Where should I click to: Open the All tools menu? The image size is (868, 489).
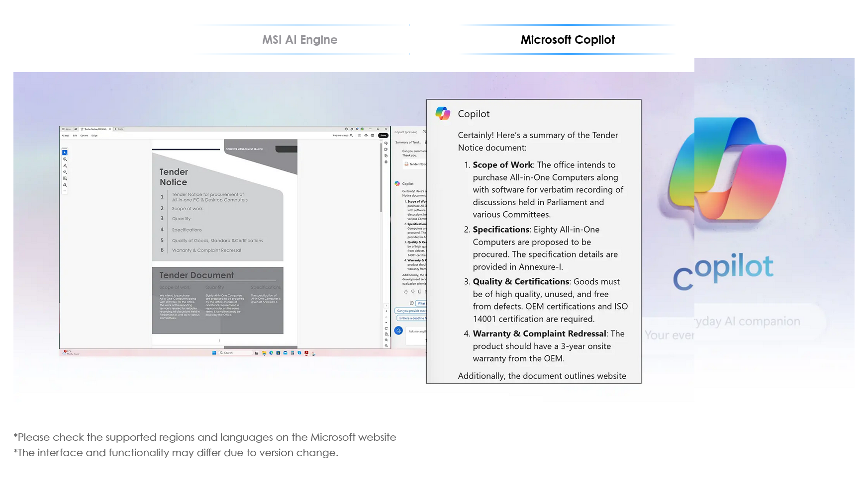[x=65, y=135]
